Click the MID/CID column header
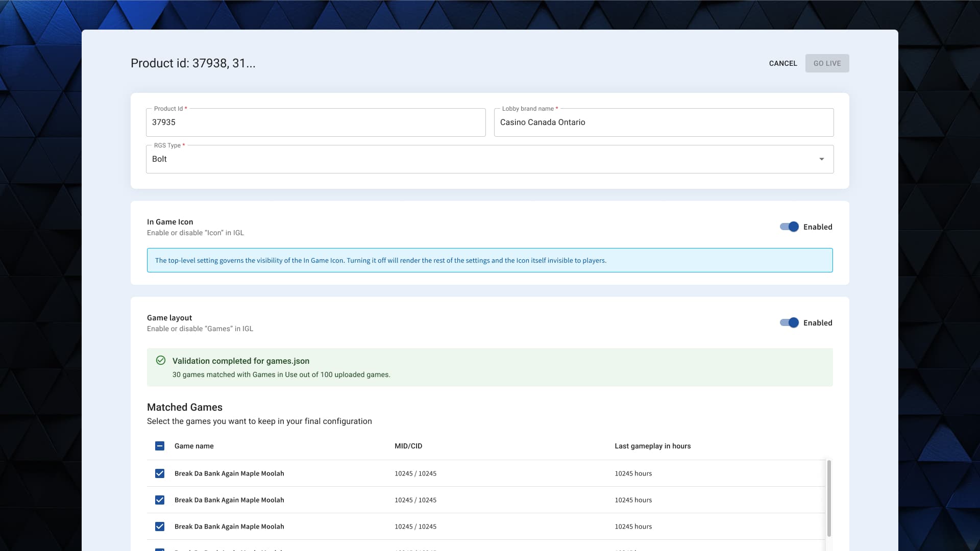Viewport: 980px width, 551px height. pos(408,446)
